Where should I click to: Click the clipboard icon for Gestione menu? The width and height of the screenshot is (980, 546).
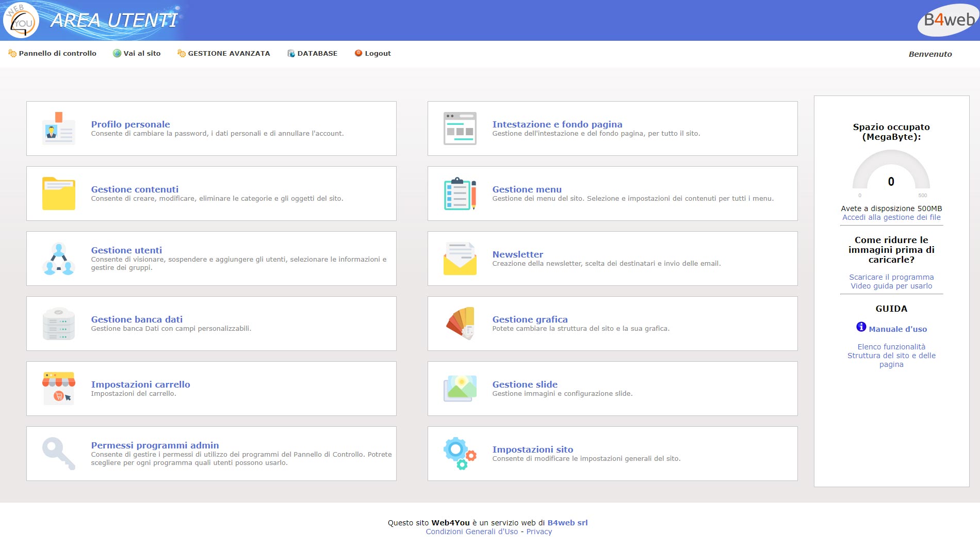460,194
